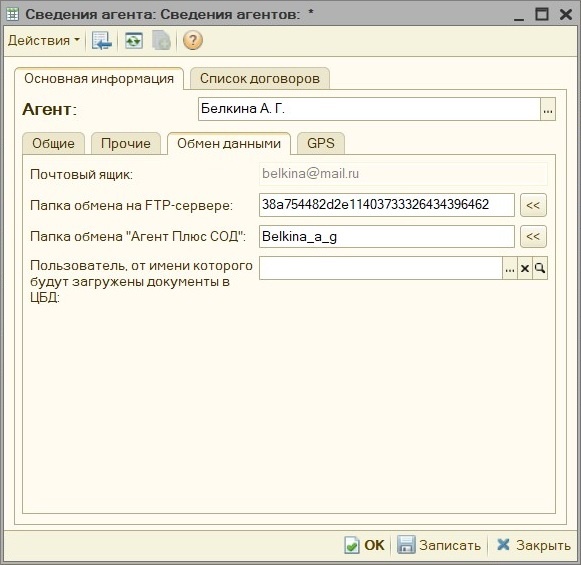Click the green refresh toolbar icon
Screen dimensions: 581x565
pos(134,40)
